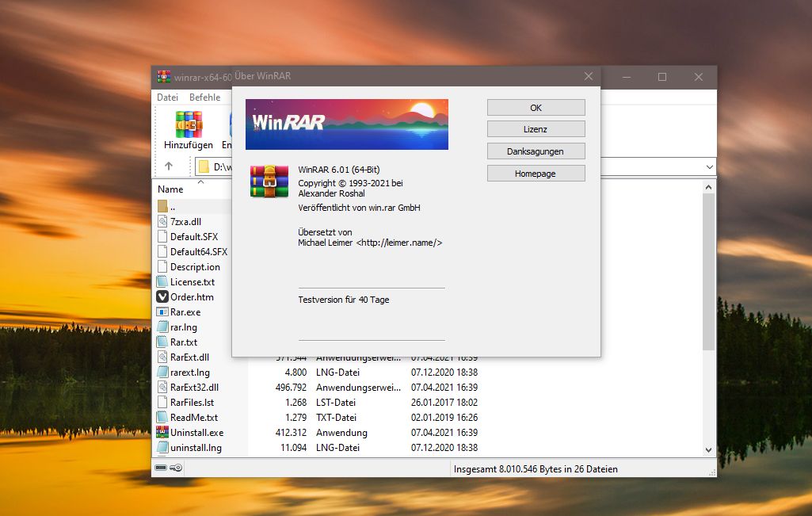Click the 07.12.2020 18:38 date for rarext.lng

444,372
